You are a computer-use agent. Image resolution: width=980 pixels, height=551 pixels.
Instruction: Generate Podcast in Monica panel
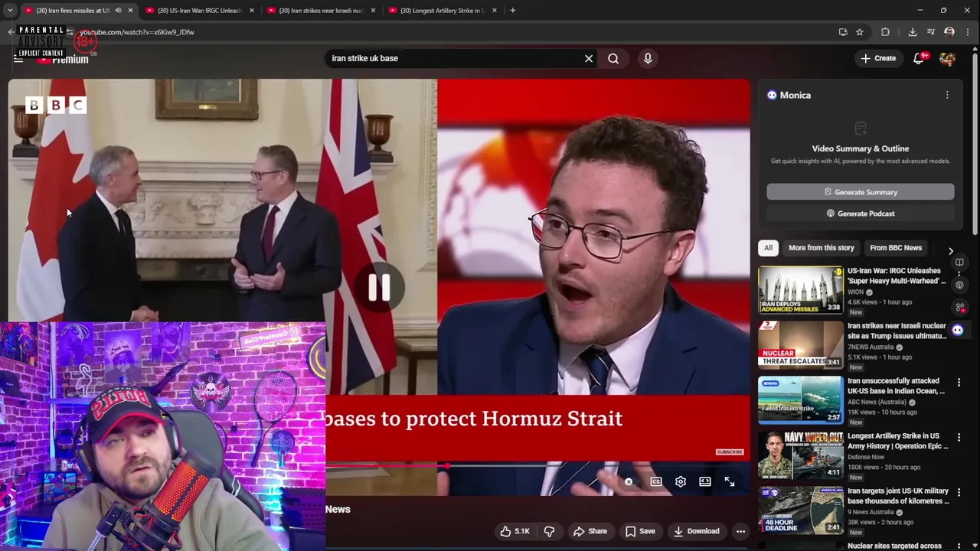tap(861, 214)
